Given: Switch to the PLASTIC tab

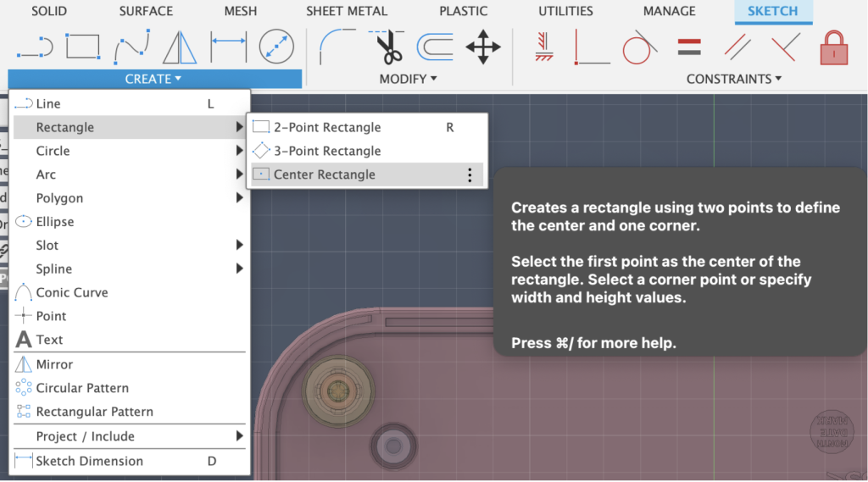Looking at the screenshot, I should (x=464, y=11).
